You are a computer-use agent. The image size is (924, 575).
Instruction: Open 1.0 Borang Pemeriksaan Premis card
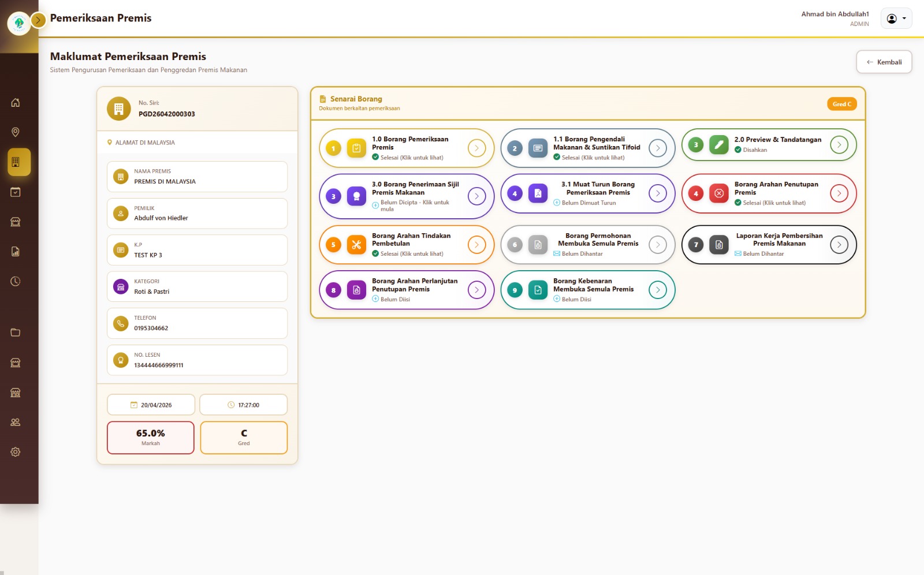coord(407,148)
